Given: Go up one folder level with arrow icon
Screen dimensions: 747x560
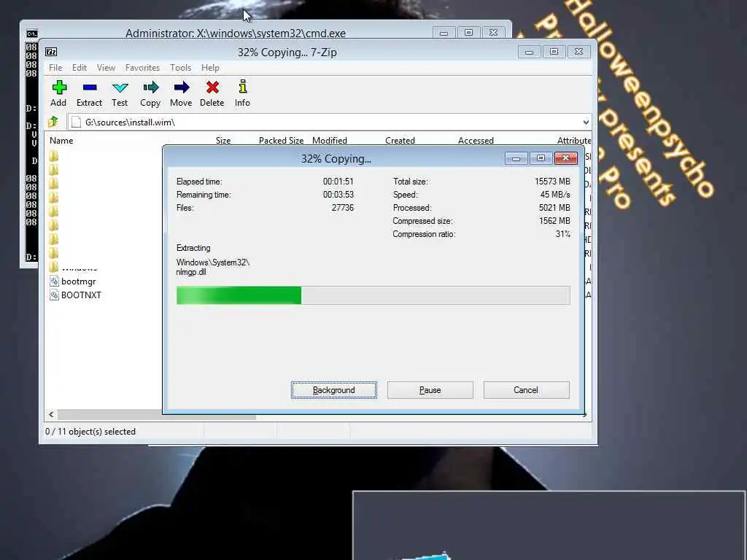Looking at the screenshot, I should pos(53,122).
